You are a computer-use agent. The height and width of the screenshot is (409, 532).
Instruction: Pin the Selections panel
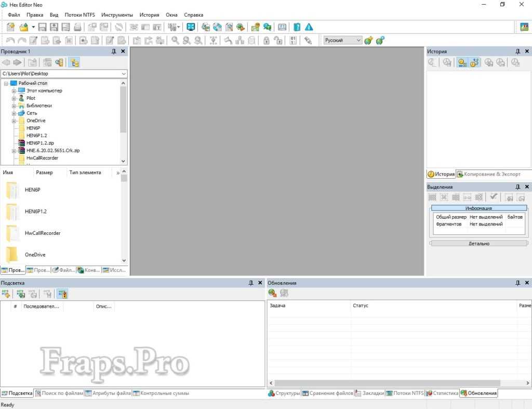517,187
